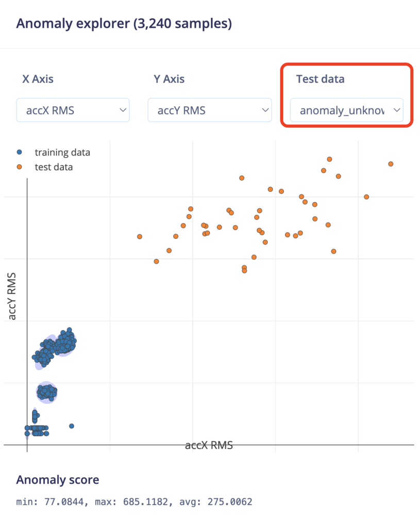Select the leftmost orange test data point

coord(140,236)
